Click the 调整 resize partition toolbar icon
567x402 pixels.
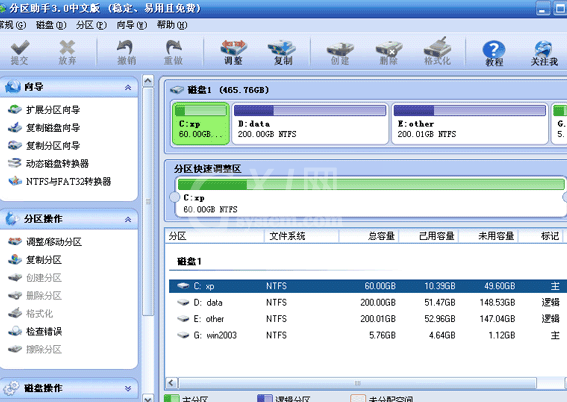pos(234,52)
